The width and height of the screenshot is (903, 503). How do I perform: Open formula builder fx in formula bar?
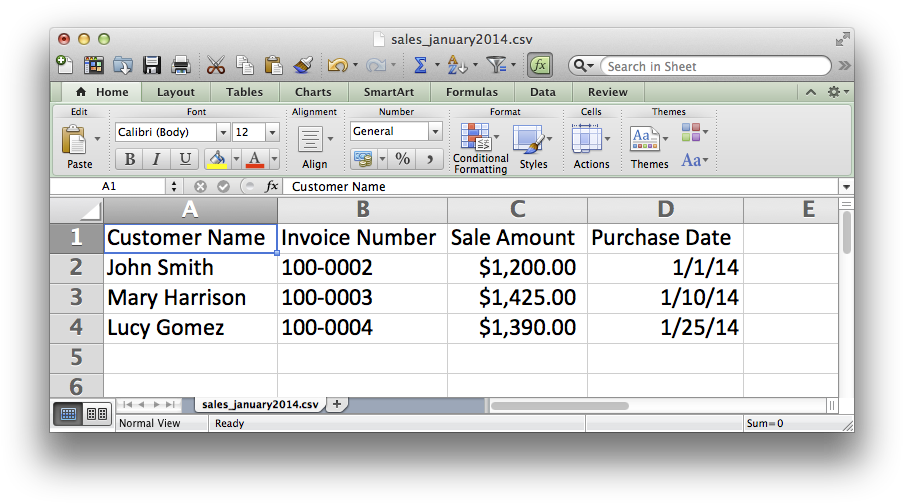pyautogui.click(x=271, y=186)
